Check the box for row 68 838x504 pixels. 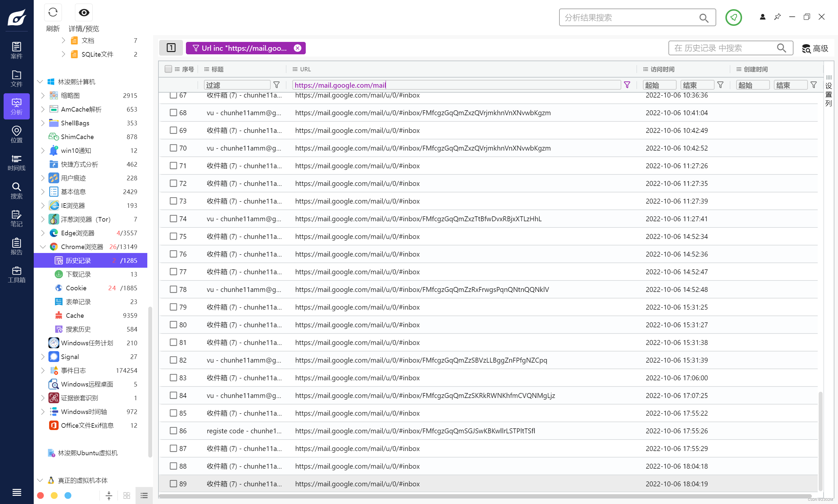coord(173,113)
